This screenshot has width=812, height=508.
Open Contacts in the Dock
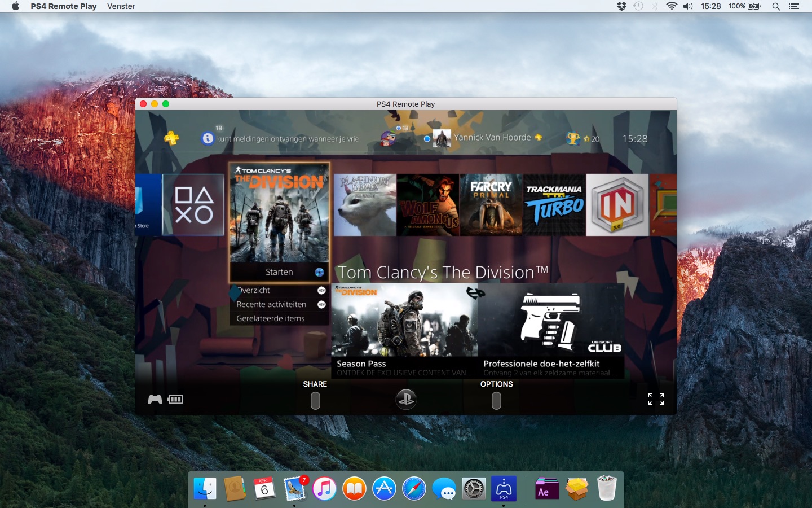pos(235,488)
